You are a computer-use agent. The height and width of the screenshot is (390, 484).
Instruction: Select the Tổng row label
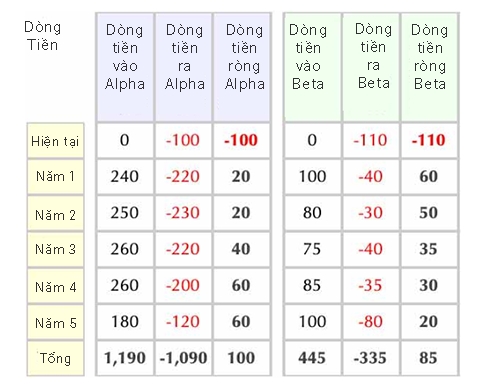(55, 358)
